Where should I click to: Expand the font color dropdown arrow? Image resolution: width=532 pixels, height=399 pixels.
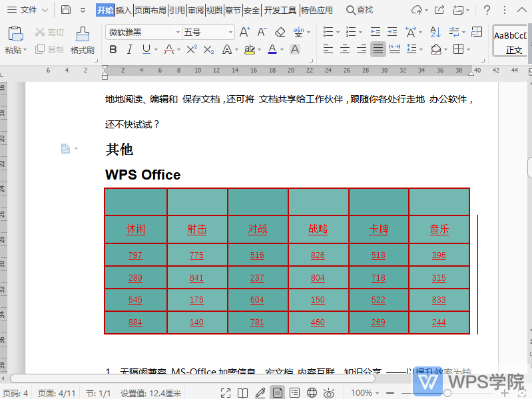282,49
